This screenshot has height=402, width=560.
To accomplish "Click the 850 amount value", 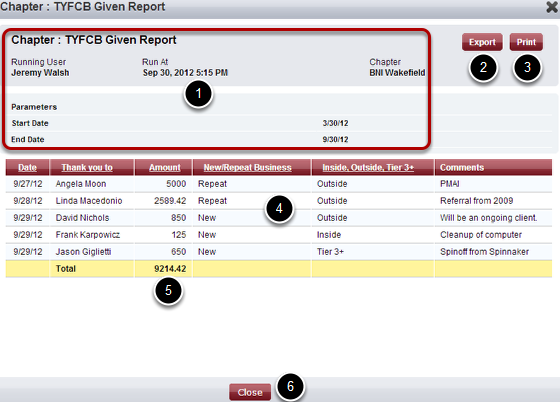I will (179, 218).
